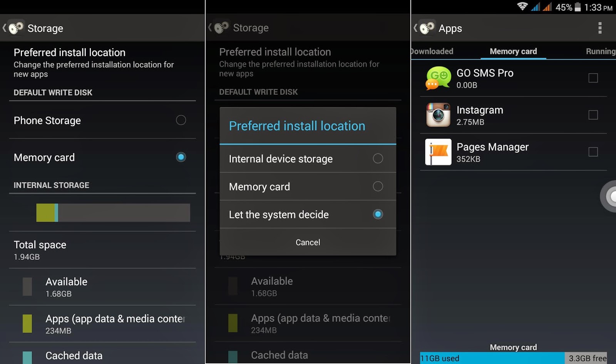Tap the orange signal strength icon

(x=547, y=7)
